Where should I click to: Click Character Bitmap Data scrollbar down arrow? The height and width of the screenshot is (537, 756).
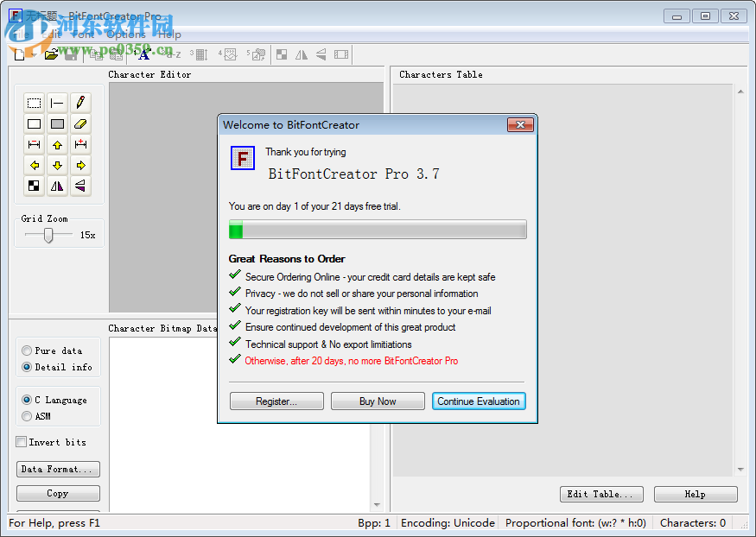[377, 505]
